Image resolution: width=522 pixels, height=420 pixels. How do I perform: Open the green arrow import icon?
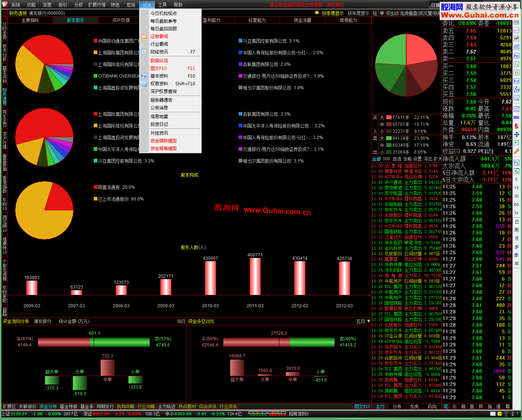pyautogui.click(x=516, y=143)
